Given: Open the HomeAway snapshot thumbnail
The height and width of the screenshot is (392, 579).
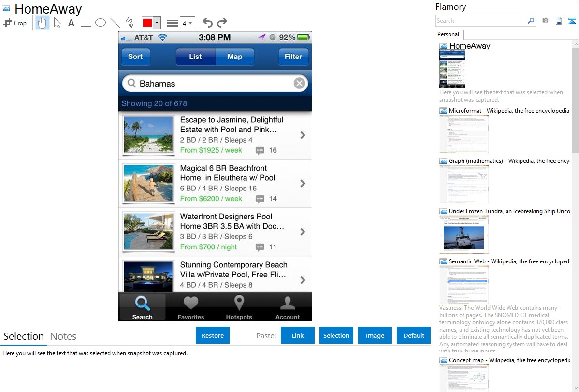Looking at the screenshot, I should (x=452, y=69).
